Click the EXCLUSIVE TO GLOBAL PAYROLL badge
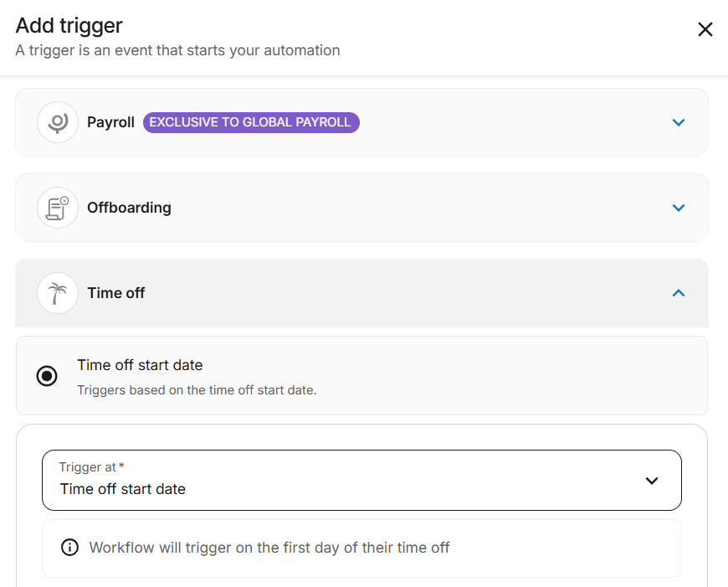Screen dimensions: 728x587 coord(250,122)
